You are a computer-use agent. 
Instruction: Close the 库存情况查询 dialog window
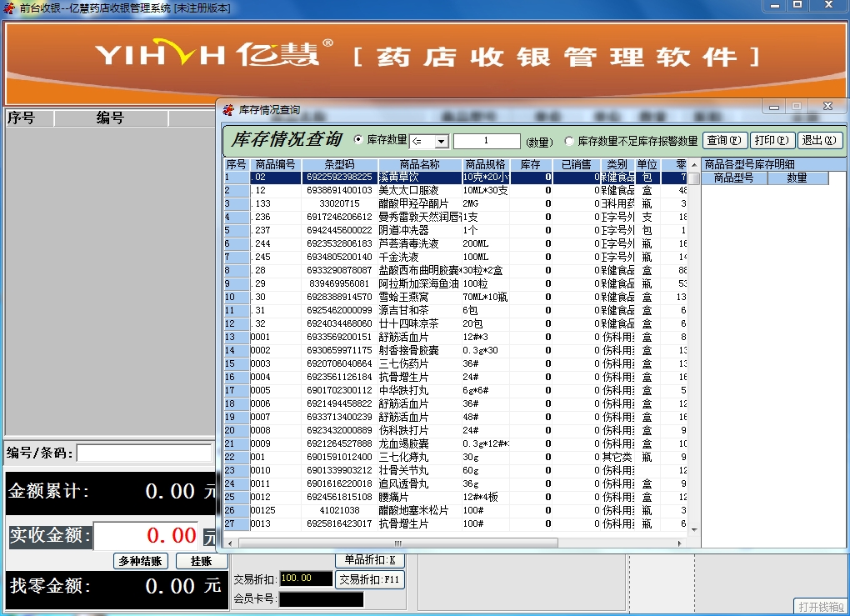[827, 107]
